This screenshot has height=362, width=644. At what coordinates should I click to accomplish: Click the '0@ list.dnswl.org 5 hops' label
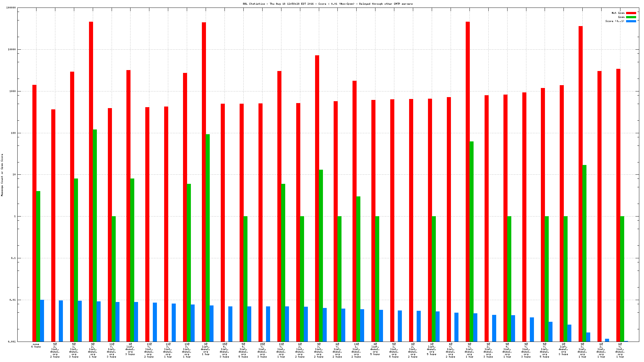pos(375,349)
